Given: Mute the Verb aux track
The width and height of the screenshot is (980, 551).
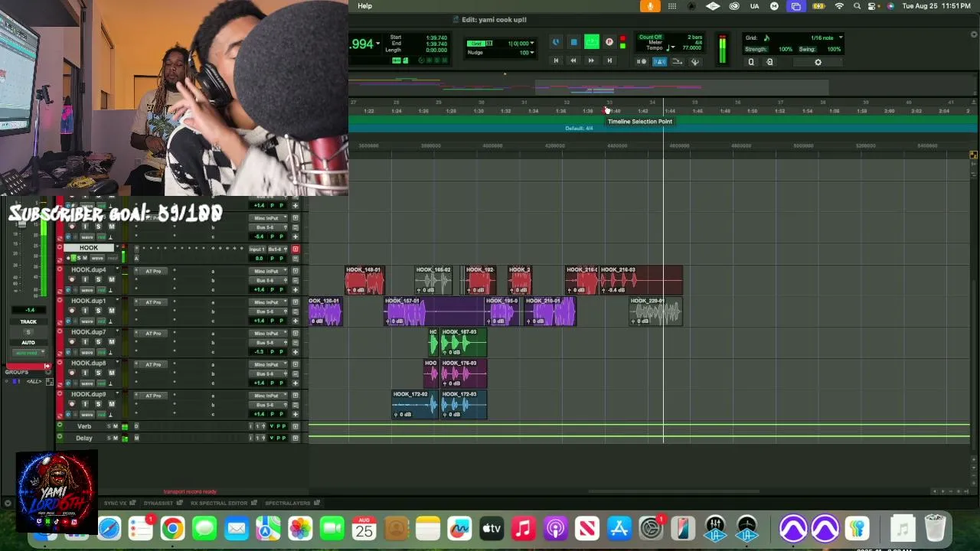Looking at the screenshot, I should pos(115,426).
